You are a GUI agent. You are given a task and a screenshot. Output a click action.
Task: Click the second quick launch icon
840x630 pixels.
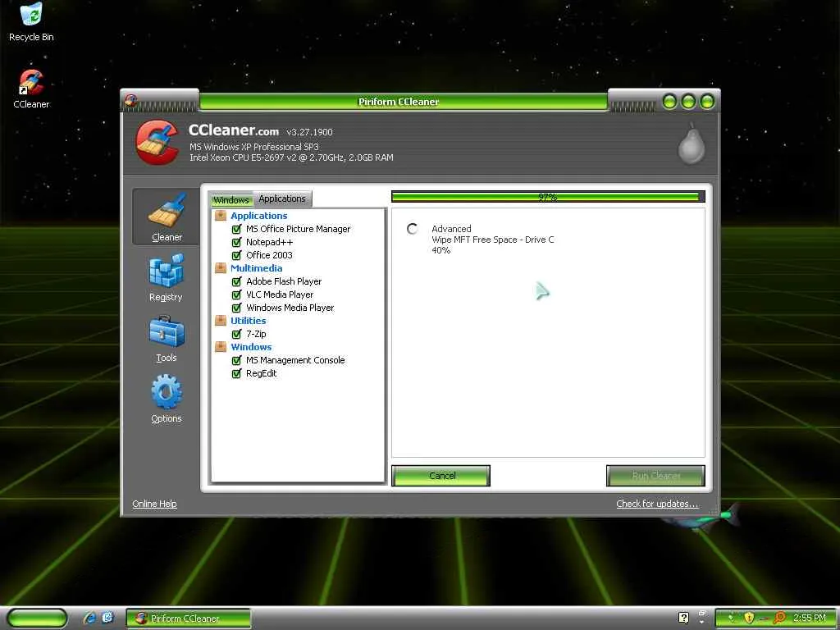click(107, 618)
